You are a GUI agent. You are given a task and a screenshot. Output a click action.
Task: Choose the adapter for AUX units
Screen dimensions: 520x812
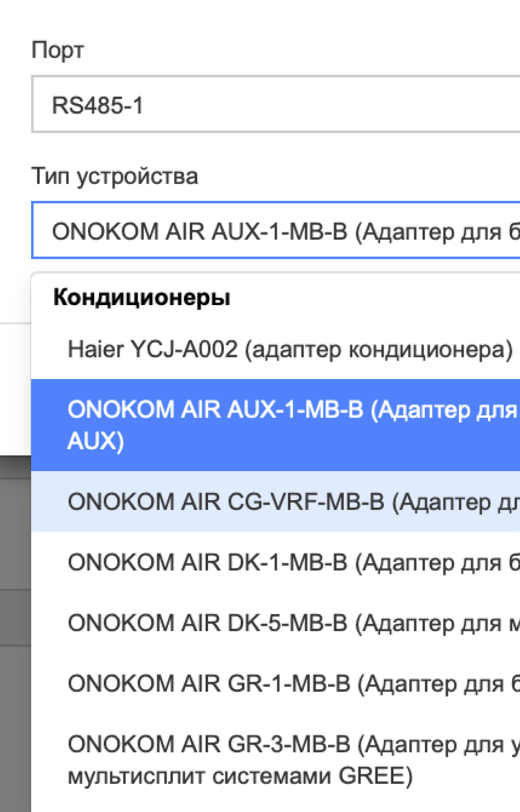tap(276, 425)
